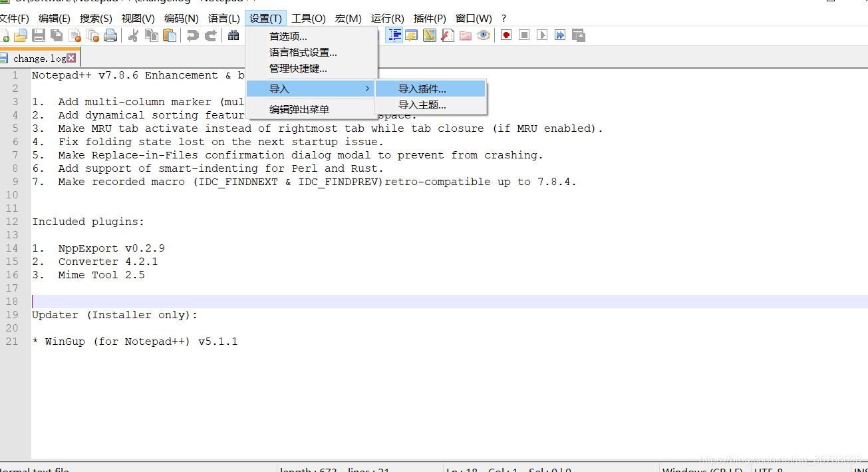Open the 编辑(E) menu
This screenshot has height=472, width=868.
(x=55, y=19)
